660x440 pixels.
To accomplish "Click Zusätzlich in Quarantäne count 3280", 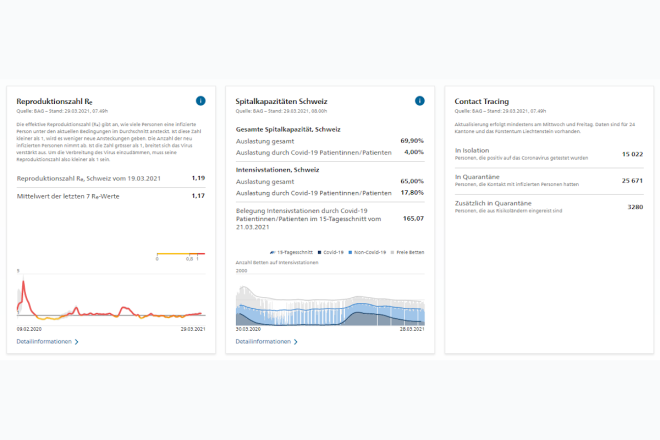I will click(636, 207).
